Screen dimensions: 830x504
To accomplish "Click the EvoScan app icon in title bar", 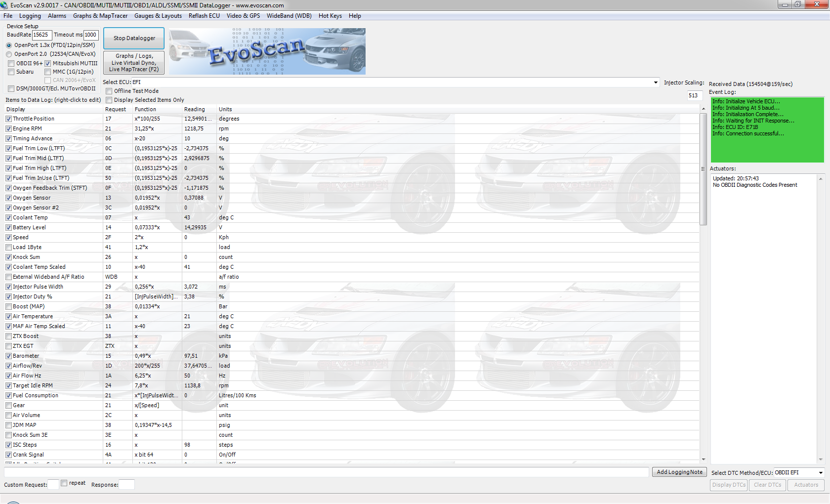I will [5, 5].
